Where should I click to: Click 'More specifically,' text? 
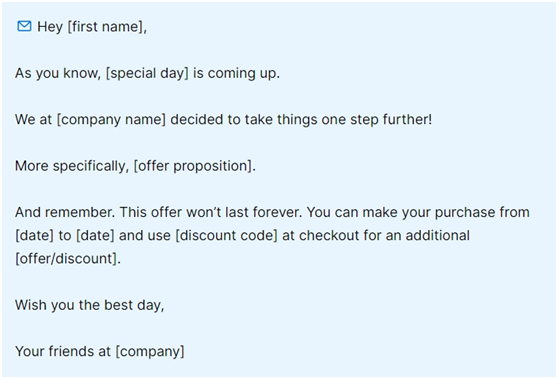72,166
